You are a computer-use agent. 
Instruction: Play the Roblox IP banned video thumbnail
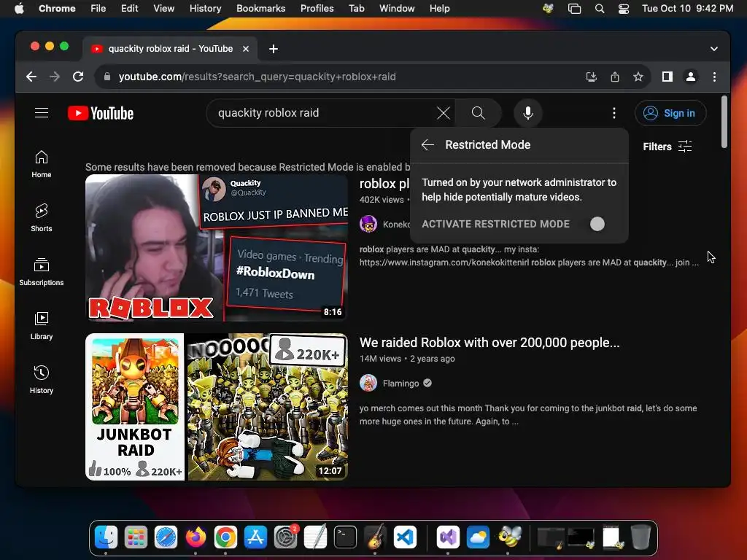click(216, 248)
